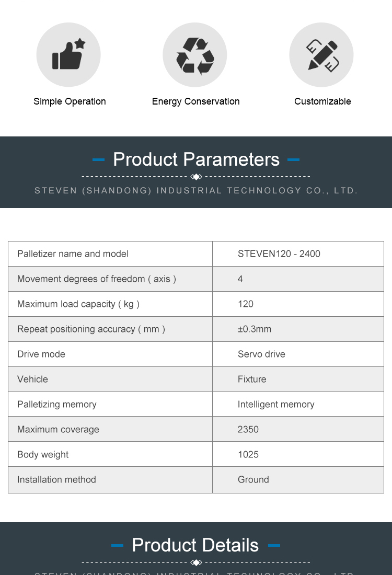Click the Maximum coverage 2350 value
Image resolution: width=392 pixels, height=575 pixels.
[x=248, y=430]
